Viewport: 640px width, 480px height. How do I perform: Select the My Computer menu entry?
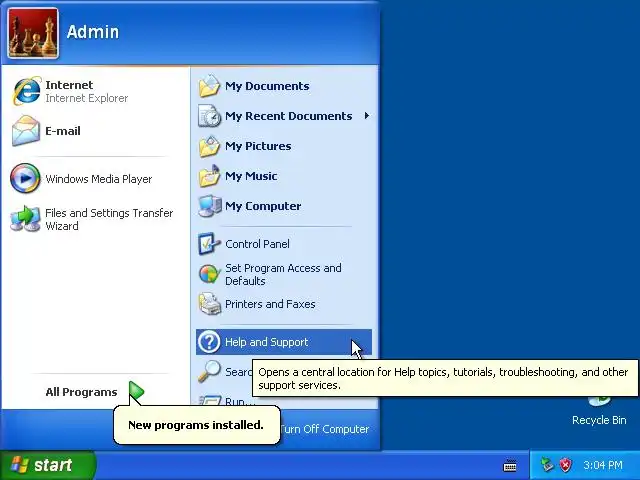(284, 206)
